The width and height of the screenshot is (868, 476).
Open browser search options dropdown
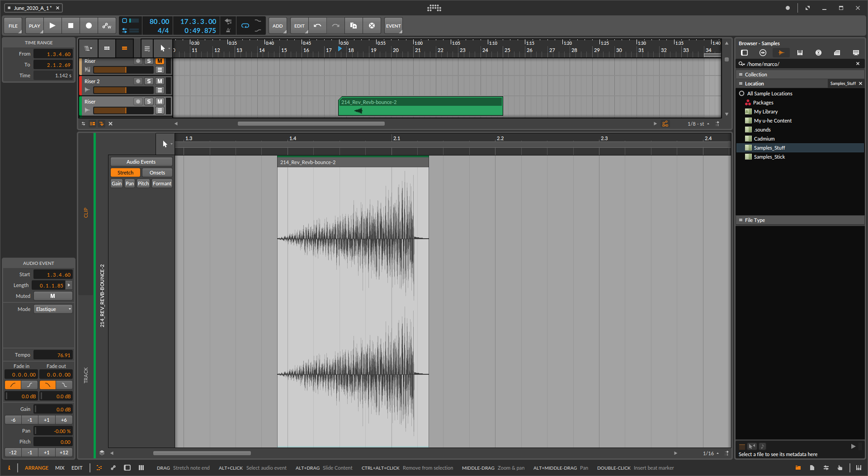click(742, 64)
